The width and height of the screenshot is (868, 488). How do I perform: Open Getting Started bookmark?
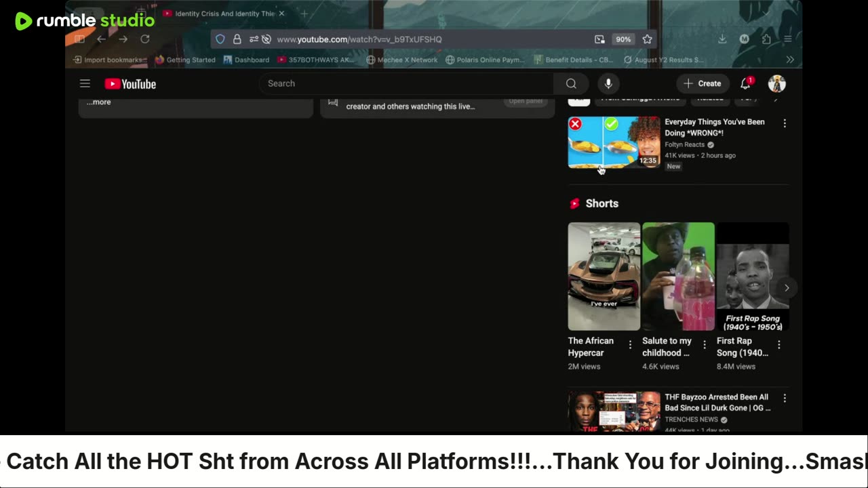point(185,60)
